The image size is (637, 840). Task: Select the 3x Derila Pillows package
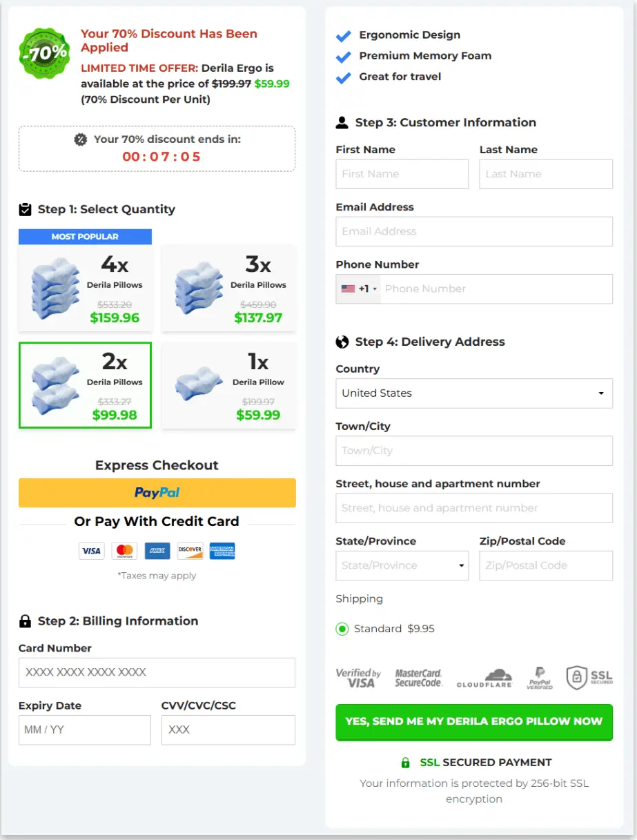pyautogui.click(x=228, y=287)
